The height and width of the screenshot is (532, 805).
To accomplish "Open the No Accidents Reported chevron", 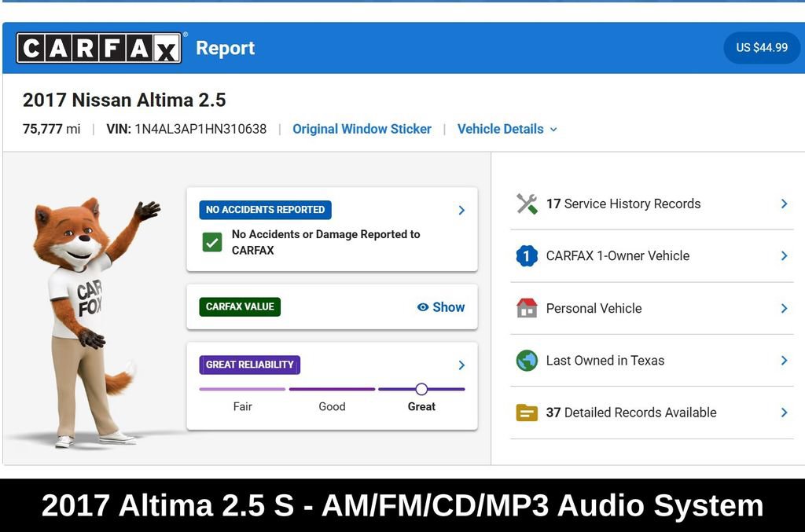I will 461,210.
